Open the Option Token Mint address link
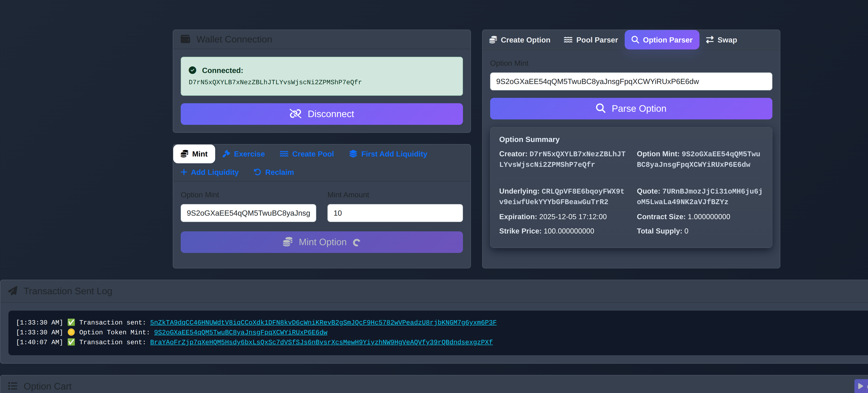Image resolution: width=868 pixels, height=393 pixels. 240,332
